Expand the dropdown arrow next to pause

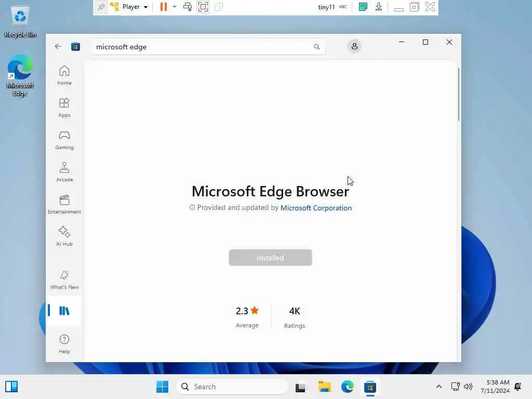pos(175,7)
